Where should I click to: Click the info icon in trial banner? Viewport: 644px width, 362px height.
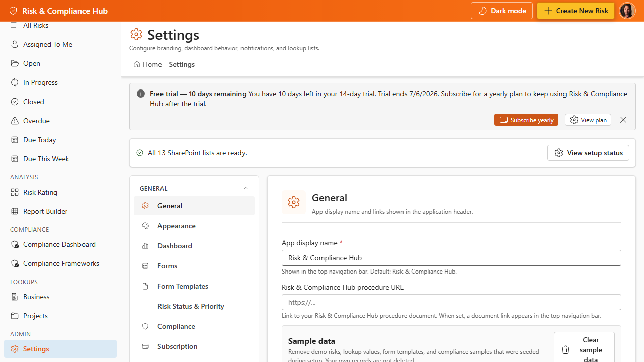click(141, 94)
